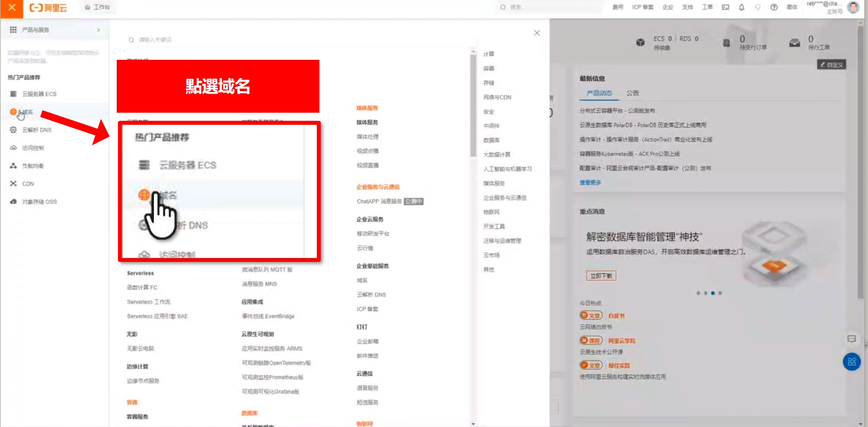Open the notification bell
Screen dimensions: 868x427
click(742, 7)
